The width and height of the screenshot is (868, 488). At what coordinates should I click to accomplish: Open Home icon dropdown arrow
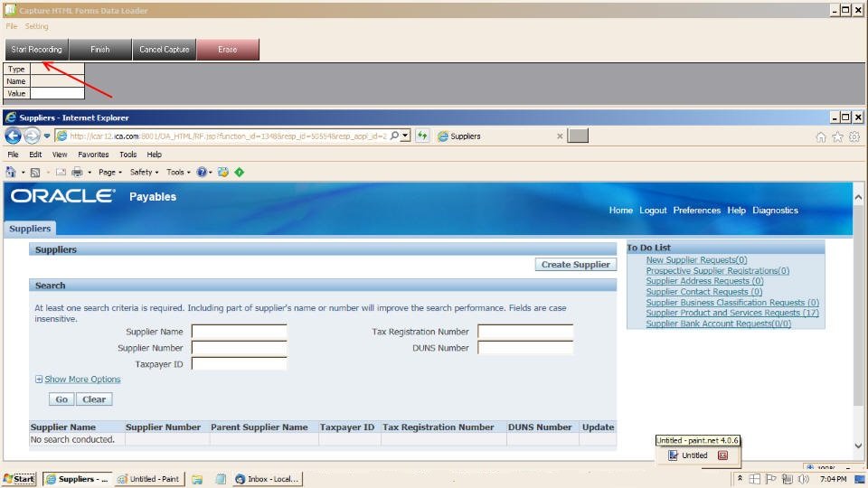pos(24,173)
